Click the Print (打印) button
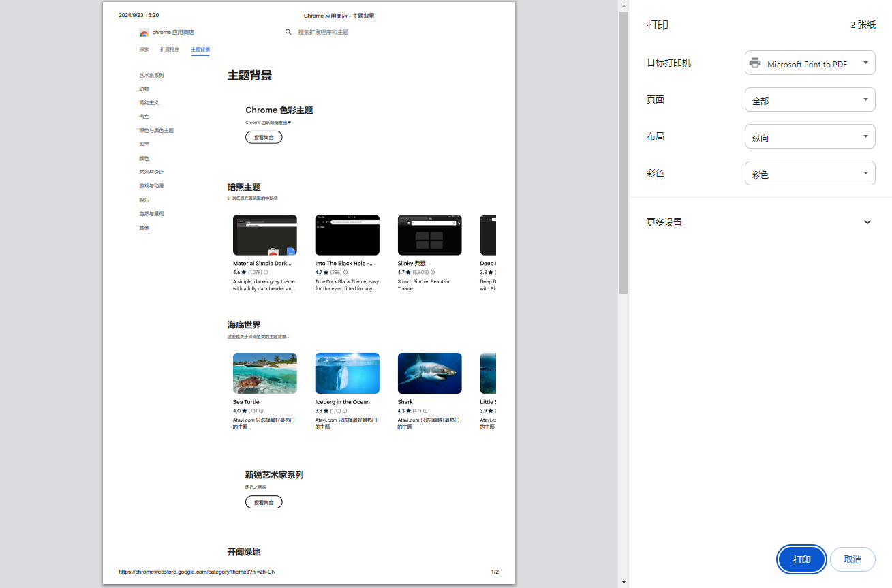Image resolution: width=892 pixels, height=588 pixels. [x=801, y=559]
